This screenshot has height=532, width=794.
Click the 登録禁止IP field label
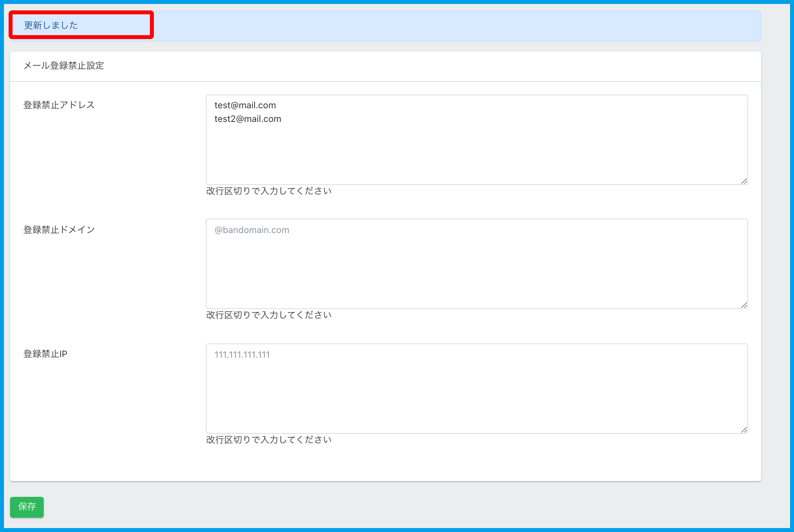pyautogui.click(x=46, y=354)
